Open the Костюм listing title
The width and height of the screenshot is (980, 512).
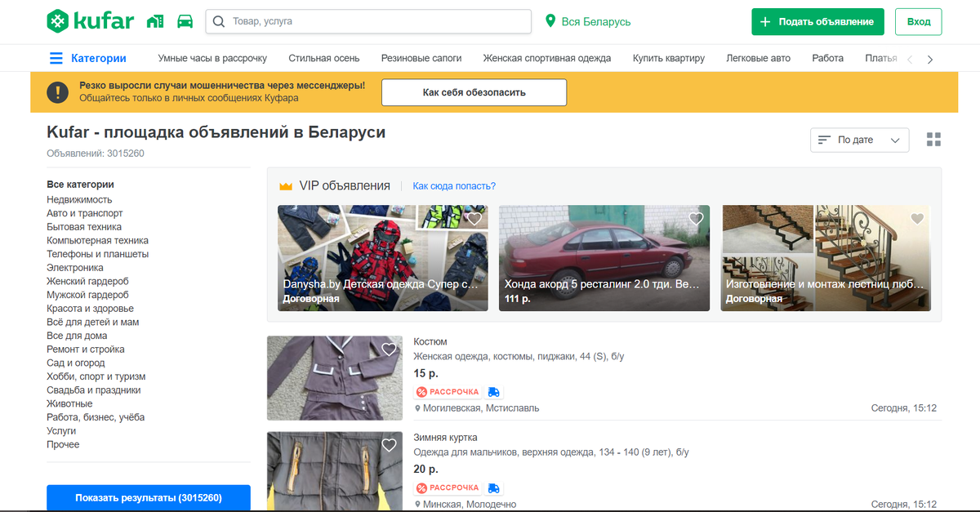430,341
